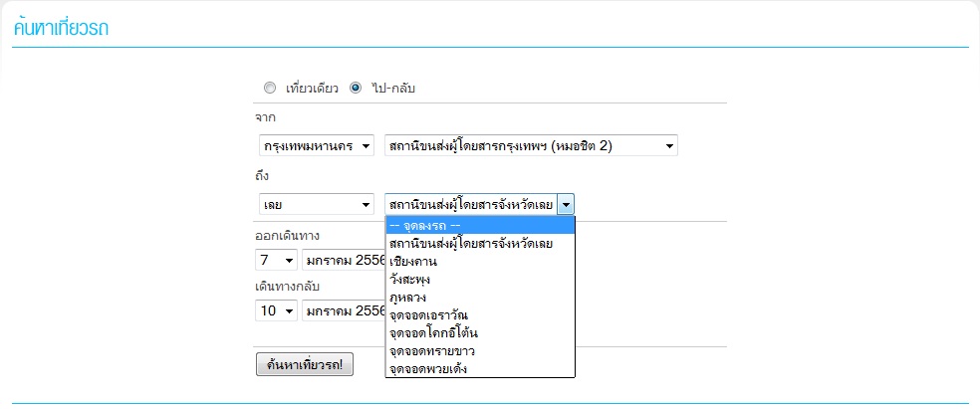Click the เดินทางกลับ return label
This screenshot has height=409, width=980.
pos(288,287)
